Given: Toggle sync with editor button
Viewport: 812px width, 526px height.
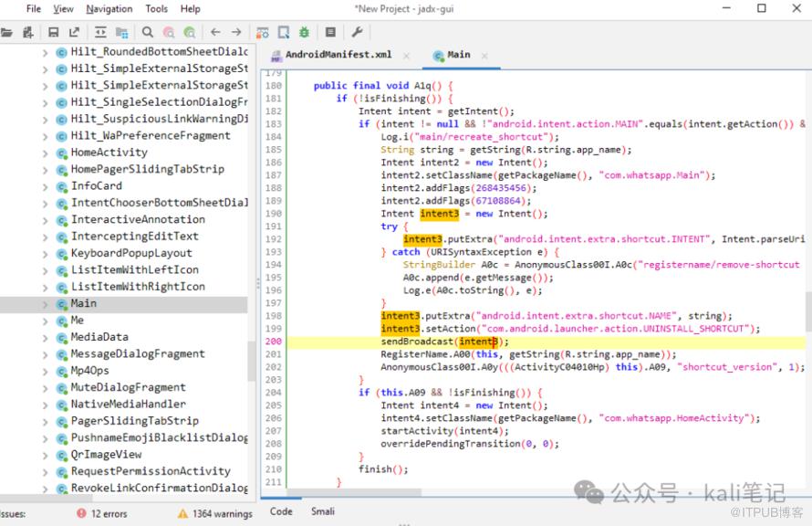Looking at the screenshot, I should click(100, 32).
